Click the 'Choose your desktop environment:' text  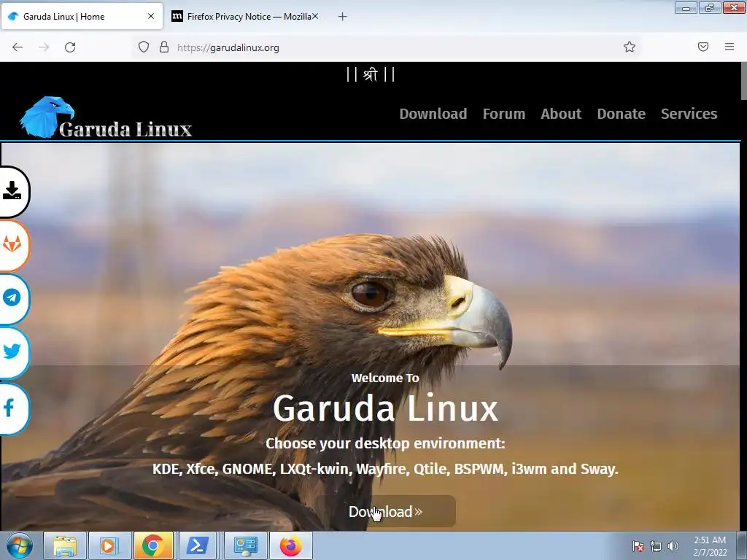point(385,443)
